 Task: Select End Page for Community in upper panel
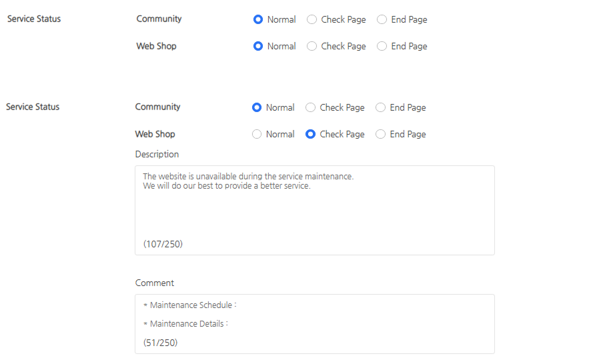(382, 19)
